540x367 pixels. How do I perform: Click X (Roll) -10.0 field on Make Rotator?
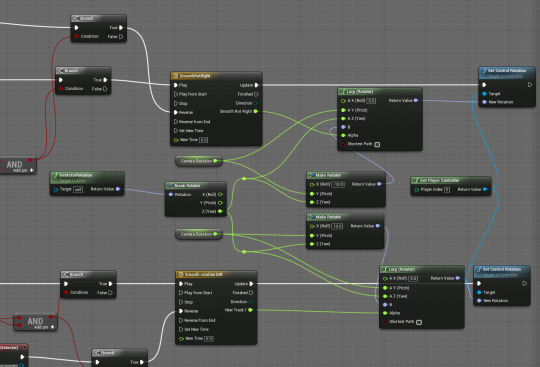click(x=338, y=185)
